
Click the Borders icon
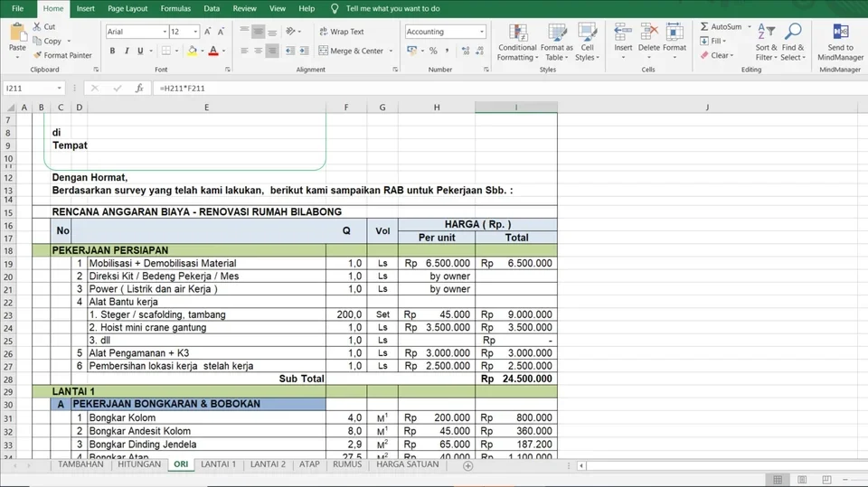click(165, 51)
